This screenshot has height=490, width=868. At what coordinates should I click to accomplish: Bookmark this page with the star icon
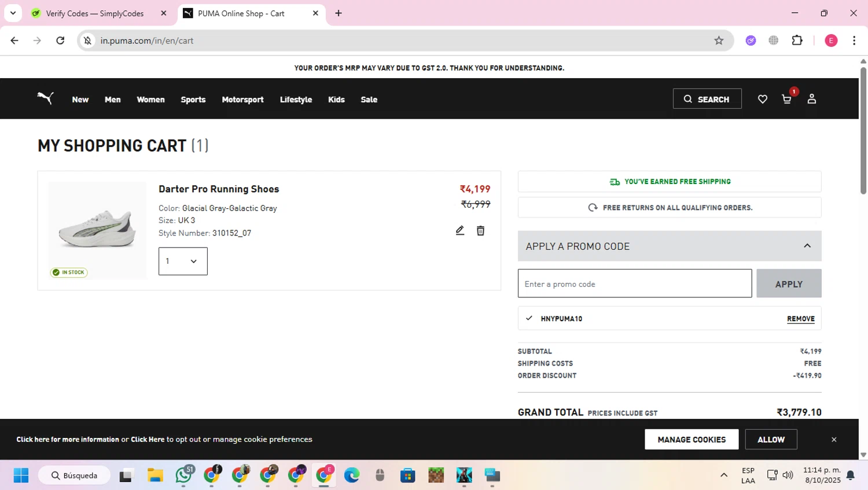pyautogui.click(x=719, y=40)
